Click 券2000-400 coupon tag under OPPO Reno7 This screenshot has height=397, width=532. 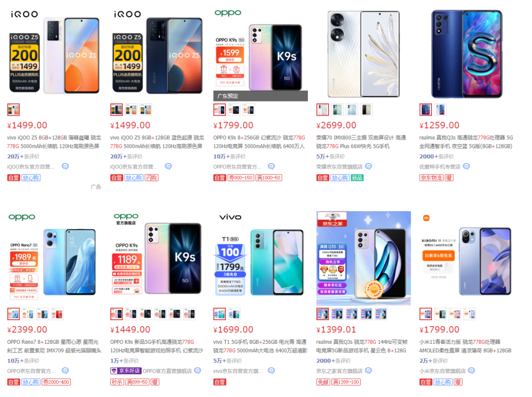(x=56, y=382)
